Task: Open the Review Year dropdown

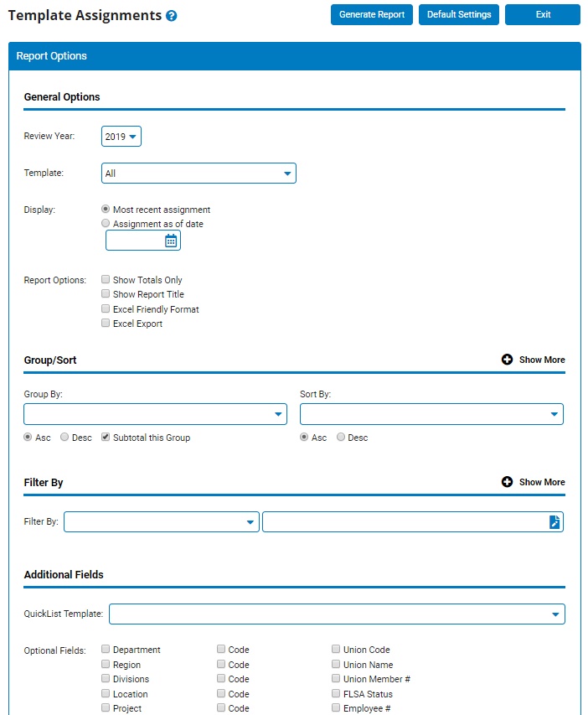Action: pos(121,137)
